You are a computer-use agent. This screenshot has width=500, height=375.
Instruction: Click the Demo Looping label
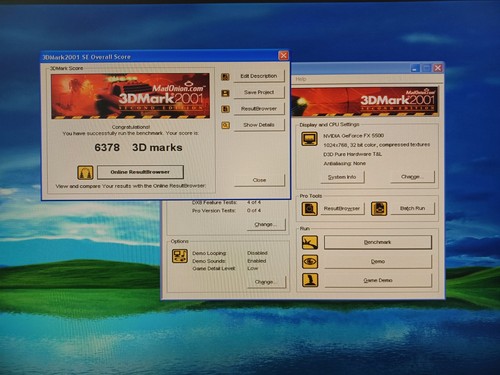(209, 253)
